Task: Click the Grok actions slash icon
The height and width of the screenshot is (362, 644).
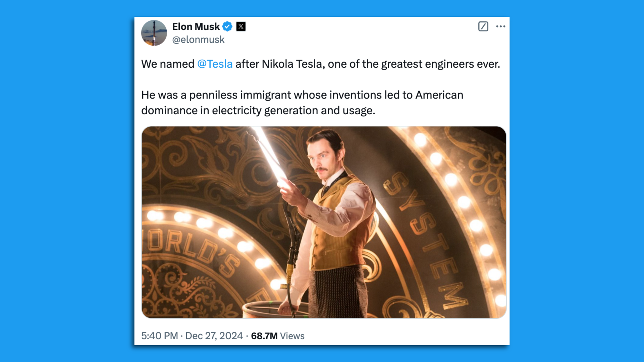Action: (x=483, y=26)
